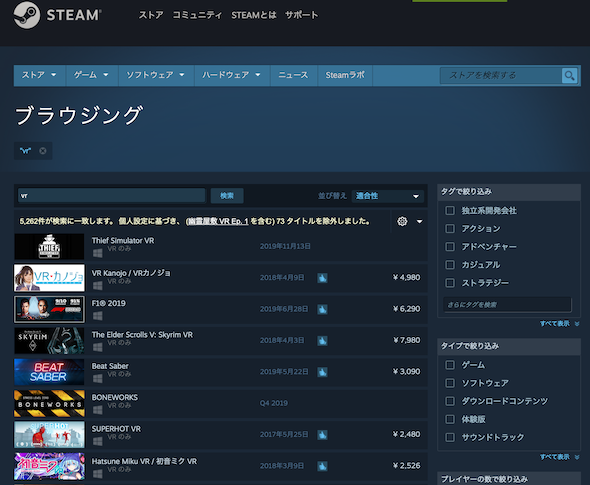The height and width of the screenshot is (485, 590).
Task: Click the VR support icon on SUPERHOT VR row
Action: (322, 435)
